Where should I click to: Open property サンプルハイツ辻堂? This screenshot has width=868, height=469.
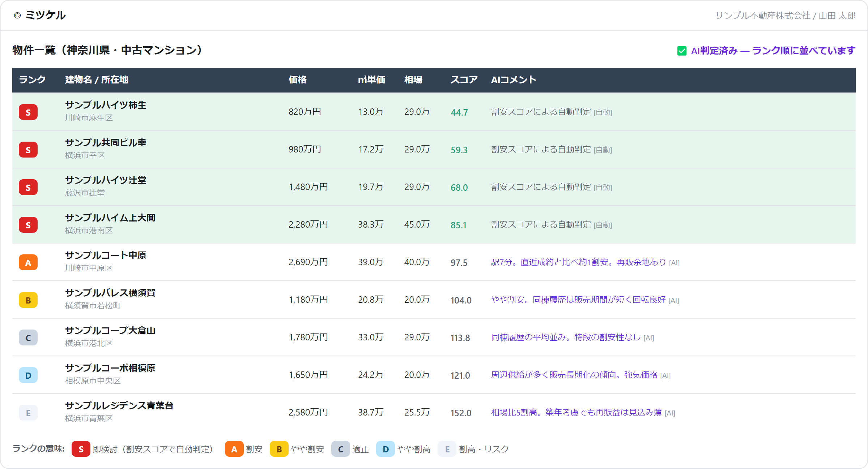(106, 180)
